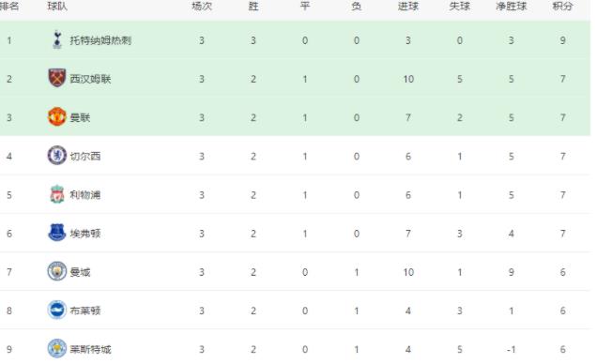Click the West Ham United crest icon
The image size is (597, 364).
(x=57, y=78)
